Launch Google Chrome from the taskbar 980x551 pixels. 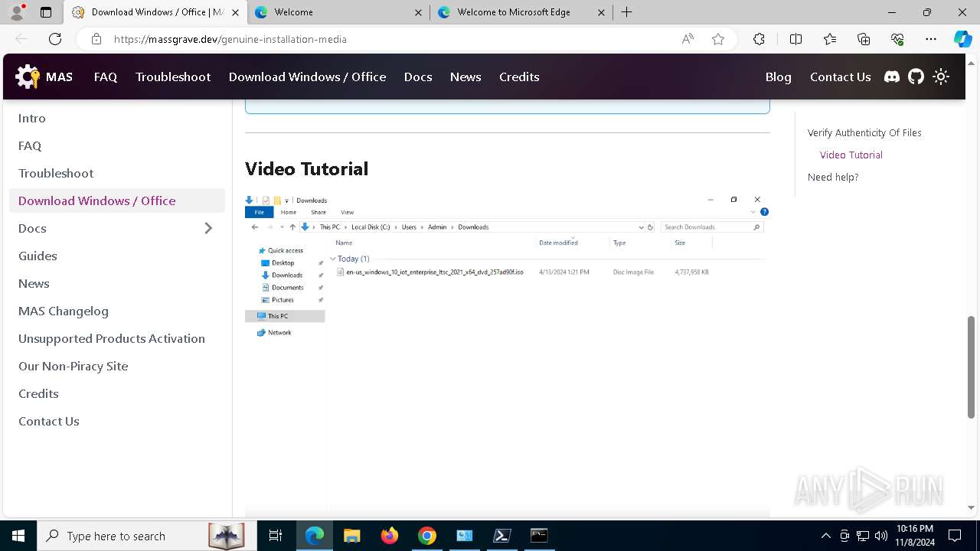(x=426, y=536)
